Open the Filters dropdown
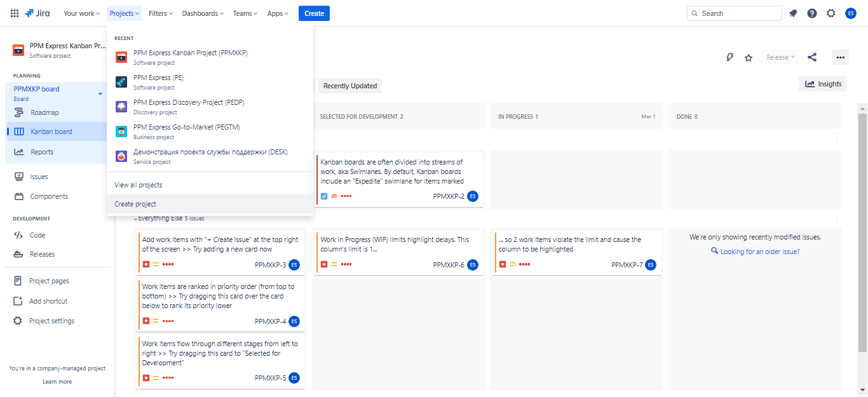868x397 pixels. tap(160, 13)
